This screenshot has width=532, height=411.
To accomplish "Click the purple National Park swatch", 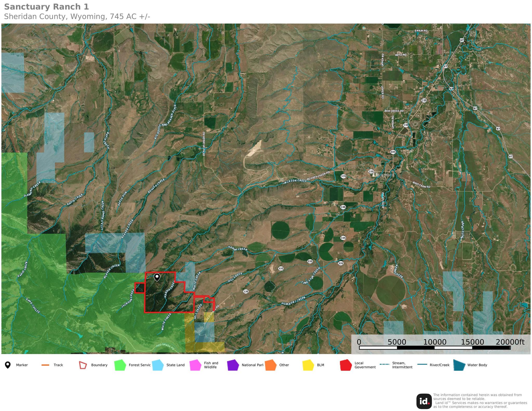I will tap(233, 365).
